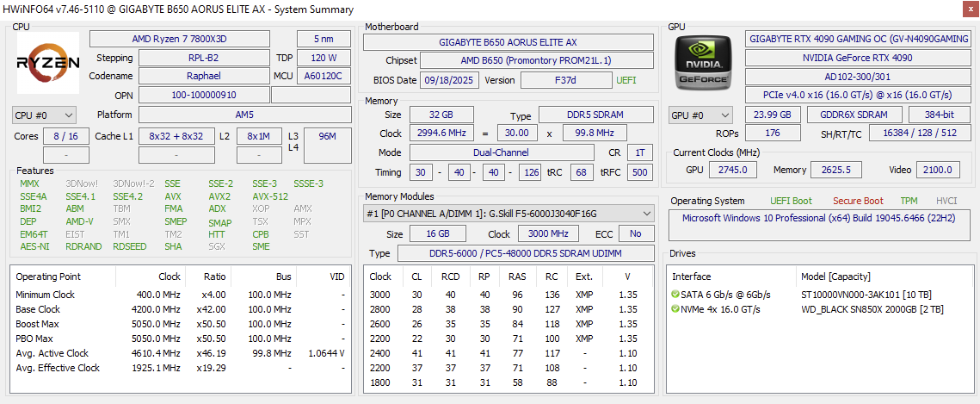Click the NVMe drive health status icon
The width and height of the screenshot is (980, 404).
(675, 309)
